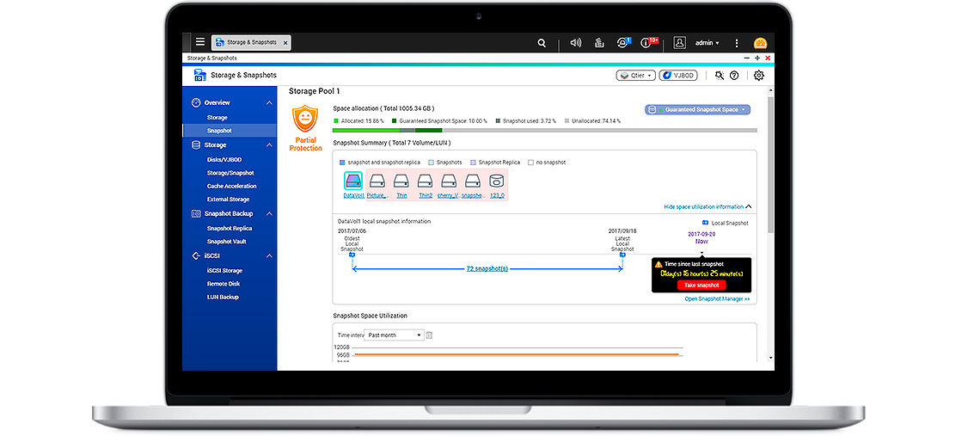Open the settings gear in Storage & Snapshots

coord(758,76)
